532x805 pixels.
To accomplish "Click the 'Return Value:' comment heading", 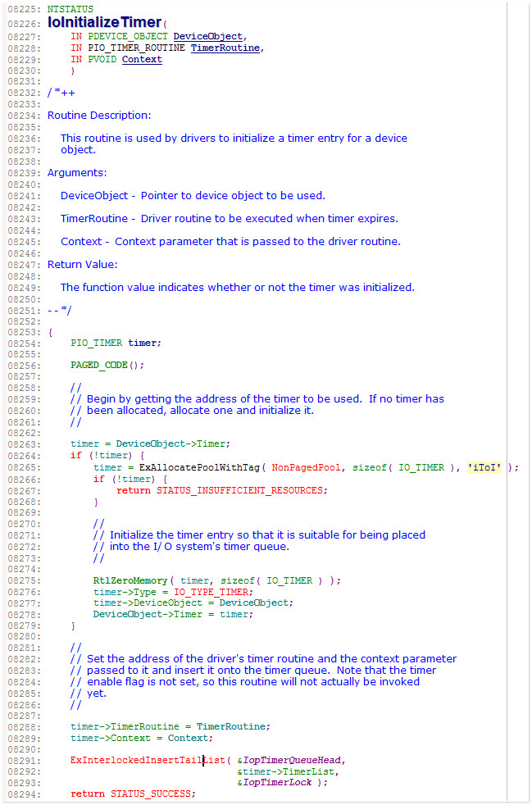I will [x=82, y=265].
